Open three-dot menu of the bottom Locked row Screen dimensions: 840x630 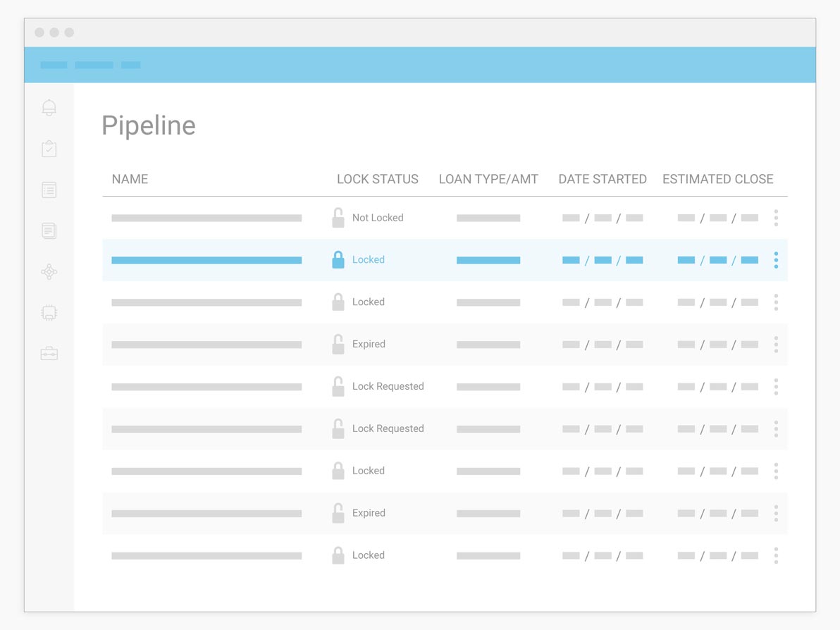tap(776, 555)
